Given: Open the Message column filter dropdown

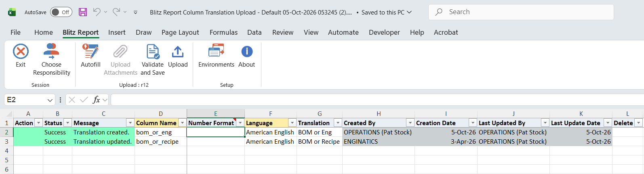Looking at the screenshot, I should (130, 123).
